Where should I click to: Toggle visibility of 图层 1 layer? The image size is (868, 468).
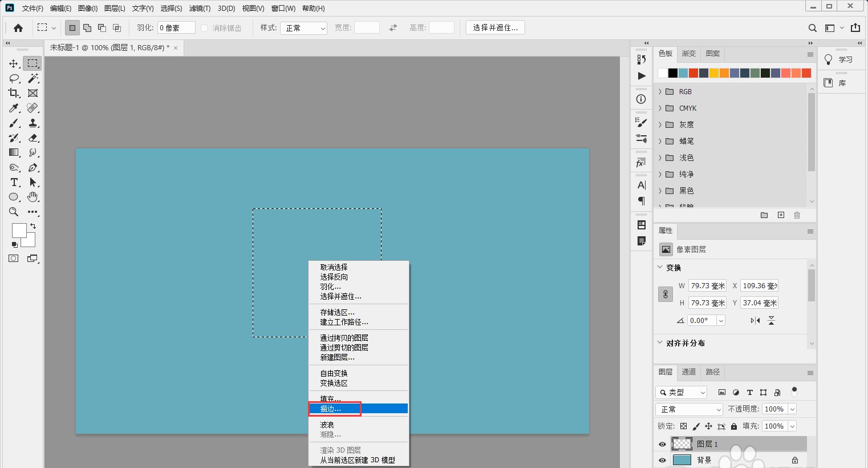(x=662, y=444)
